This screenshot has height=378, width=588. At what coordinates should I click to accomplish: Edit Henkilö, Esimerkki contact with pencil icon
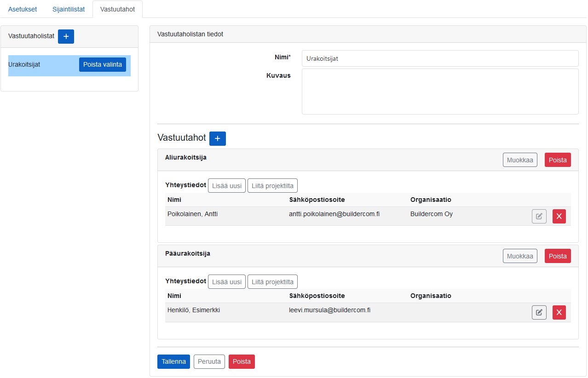coord(539,312)
